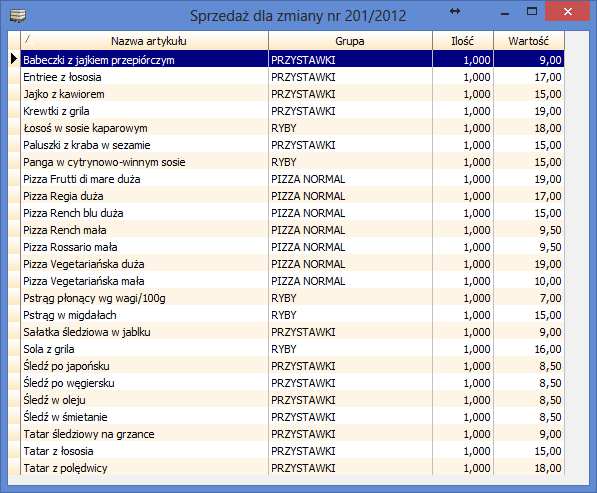Select the Śledź w śmietanie row
597x493 pixels.
292,417
